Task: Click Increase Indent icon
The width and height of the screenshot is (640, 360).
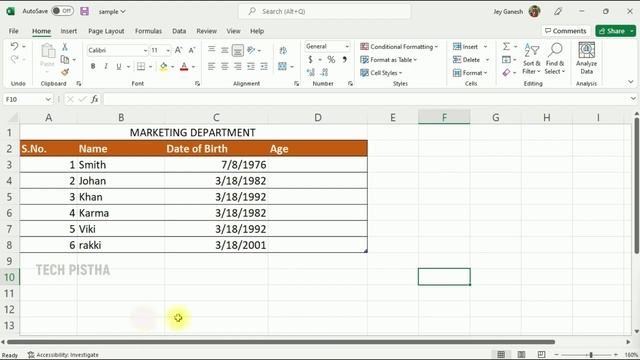Action: pos(264,66)
